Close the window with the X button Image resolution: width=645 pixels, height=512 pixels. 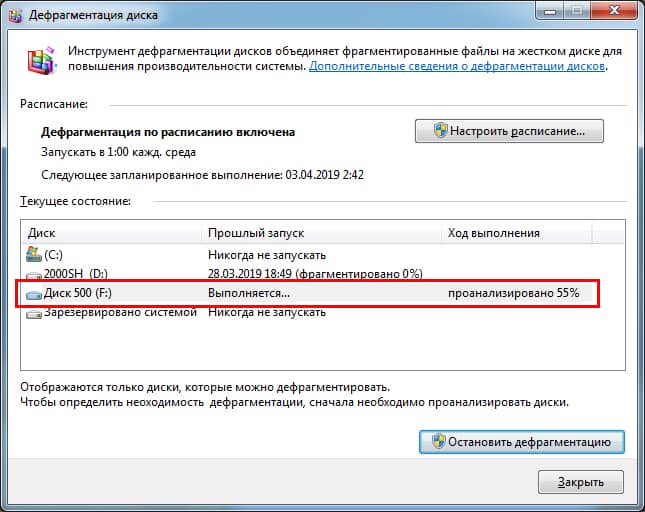615,10
